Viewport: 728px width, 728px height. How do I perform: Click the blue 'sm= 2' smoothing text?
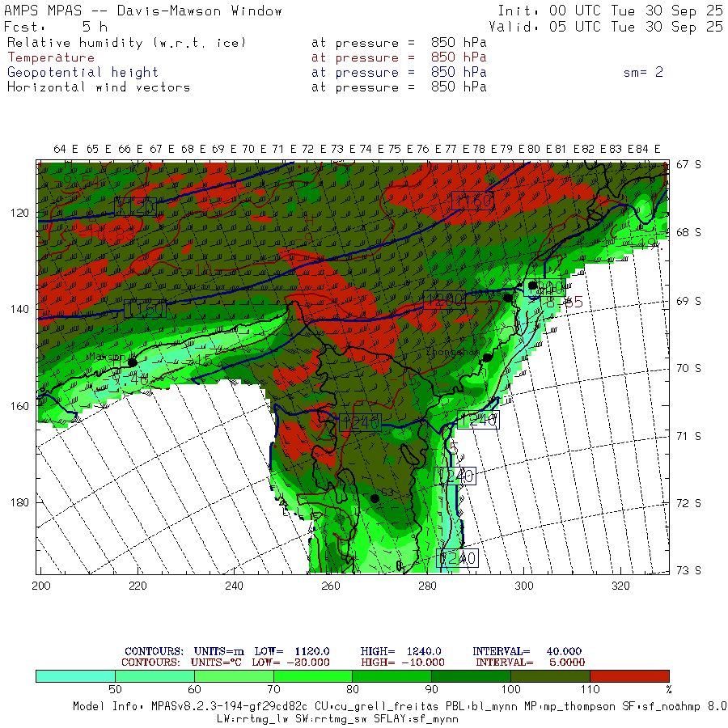[x=643, y=72]
